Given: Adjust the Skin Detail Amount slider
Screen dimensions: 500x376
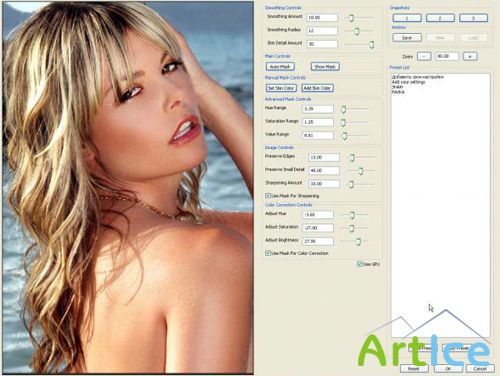Looking at the screenshot, I should 371,45.
